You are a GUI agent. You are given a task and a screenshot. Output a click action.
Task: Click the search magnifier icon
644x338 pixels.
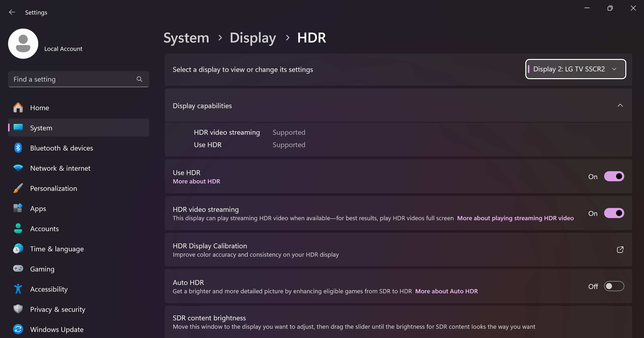(x=139, y=79)
